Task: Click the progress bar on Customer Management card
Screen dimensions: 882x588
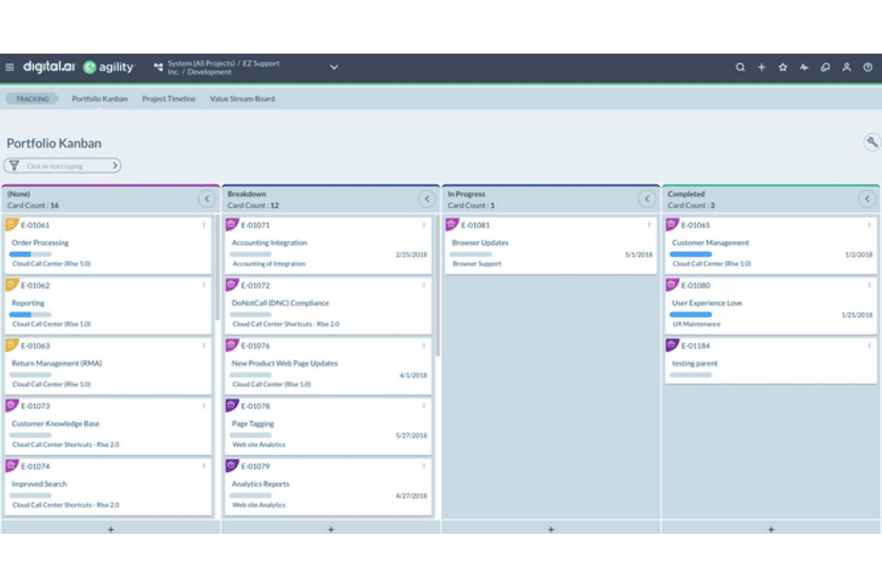Action: (x=691, y=254)
